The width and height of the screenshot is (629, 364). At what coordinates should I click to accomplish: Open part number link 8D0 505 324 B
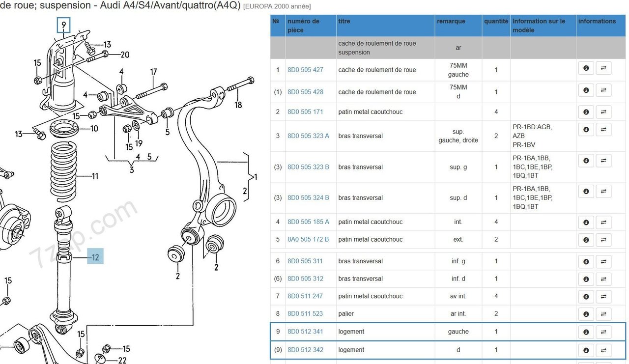point(308,198)
